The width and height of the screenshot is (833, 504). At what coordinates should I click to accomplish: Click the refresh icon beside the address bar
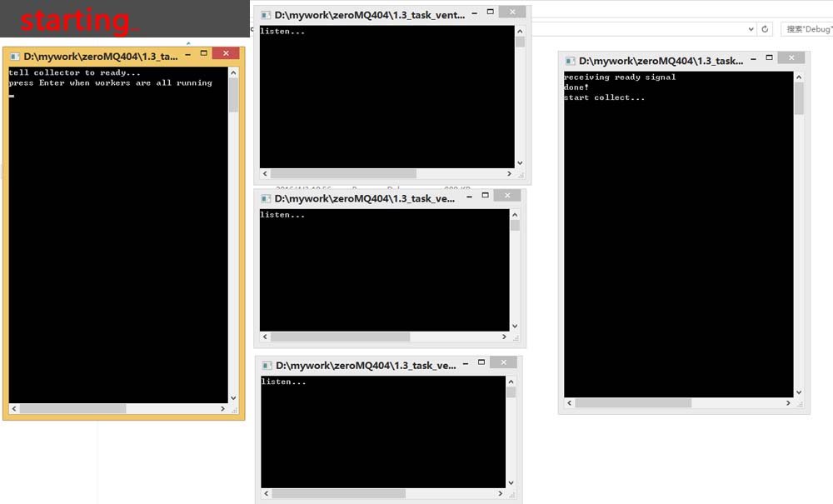tap(766, 28)
